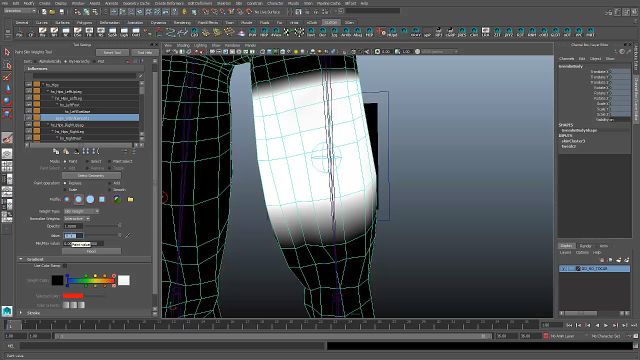Viewport: 640px width, 360px height.
Task: Switch to single perspective view layout icon
Action: tap(7, 154)
